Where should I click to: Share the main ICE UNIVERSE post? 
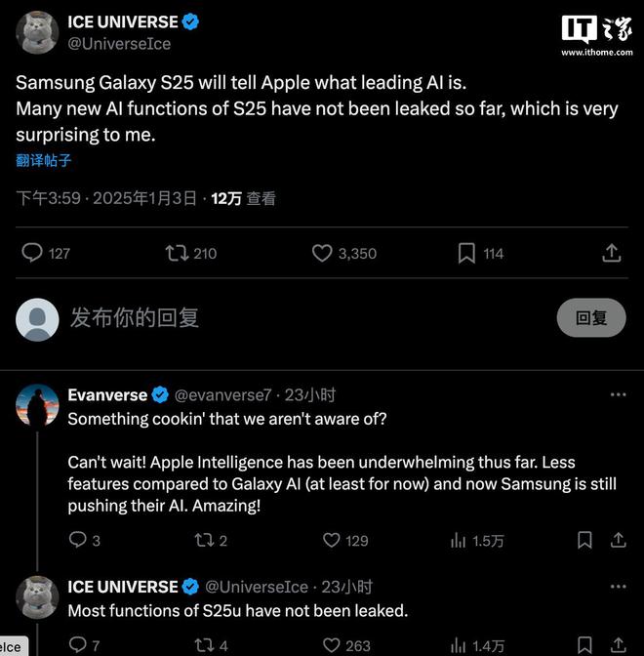click(611, 253)
